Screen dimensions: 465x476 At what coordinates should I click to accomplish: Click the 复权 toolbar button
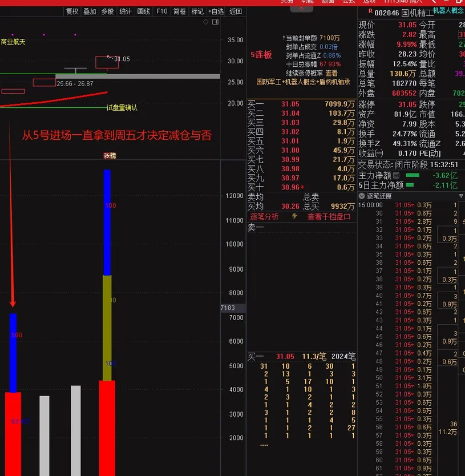click(x=72, y=11)
